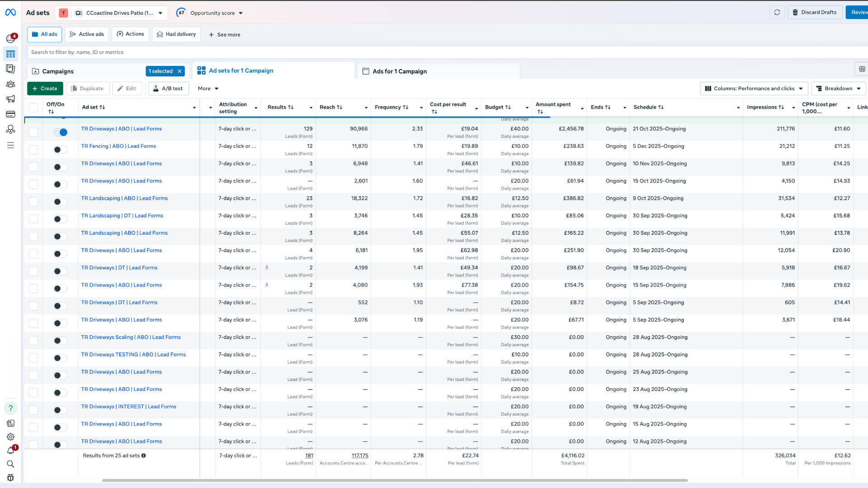Switch to Ads for 1 Campaign tab
Viewport: 868px width, 488px height.
pyautogui.click(x=399, y=71)
